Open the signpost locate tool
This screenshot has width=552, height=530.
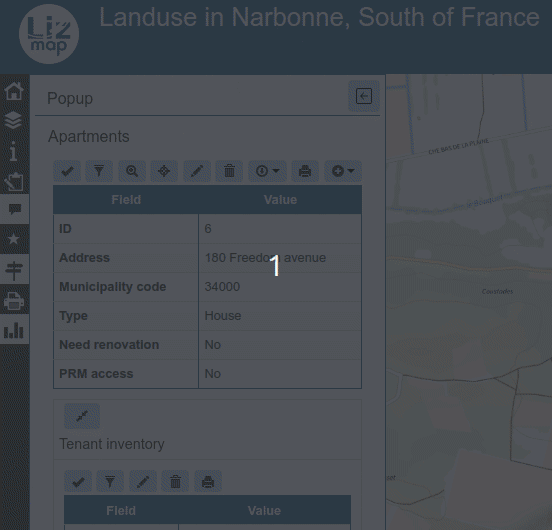coord(14,270)
